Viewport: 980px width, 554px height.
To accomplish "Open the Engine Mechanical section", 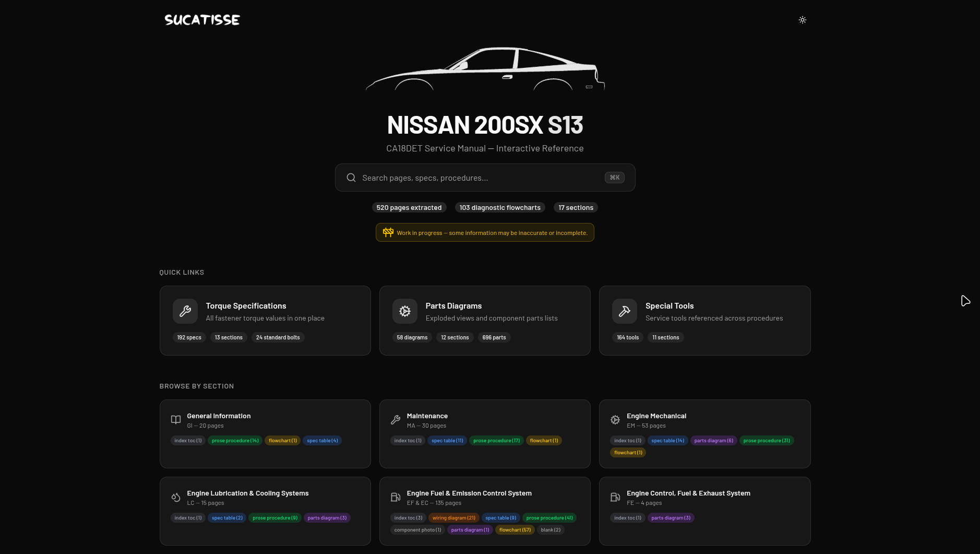I will (x=705, y=434).
